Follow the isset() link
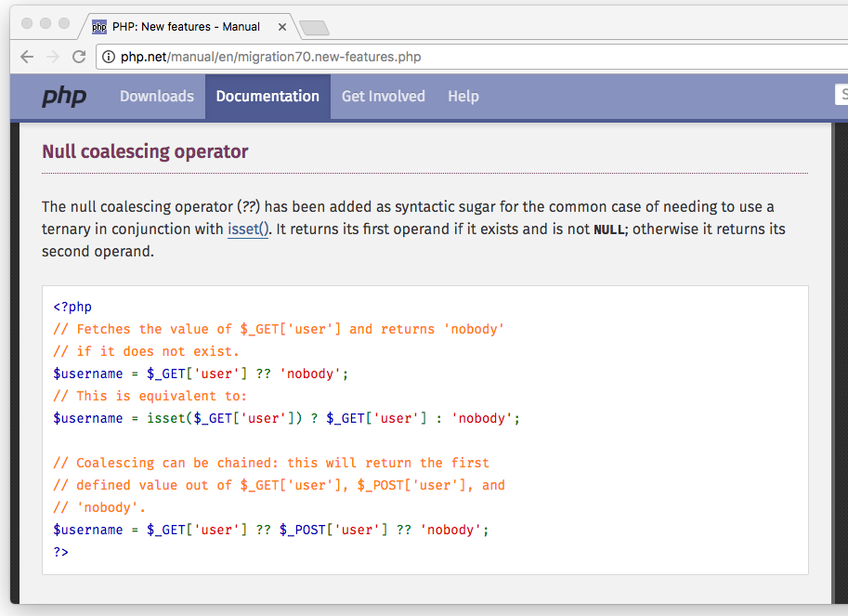 coord(248,229)
